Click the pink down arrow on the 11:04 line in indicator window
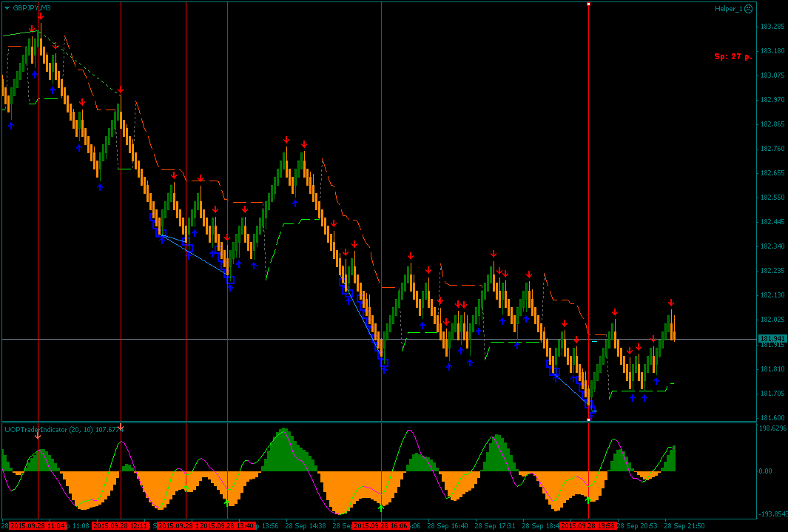This screenshot has height=532, width=788. [x=38, y=436]
